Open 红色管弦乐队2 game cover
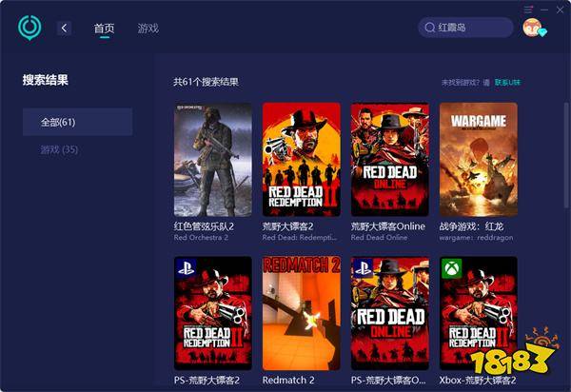The height and width of the screenshot is (392, 571). (x=213, y=159)
